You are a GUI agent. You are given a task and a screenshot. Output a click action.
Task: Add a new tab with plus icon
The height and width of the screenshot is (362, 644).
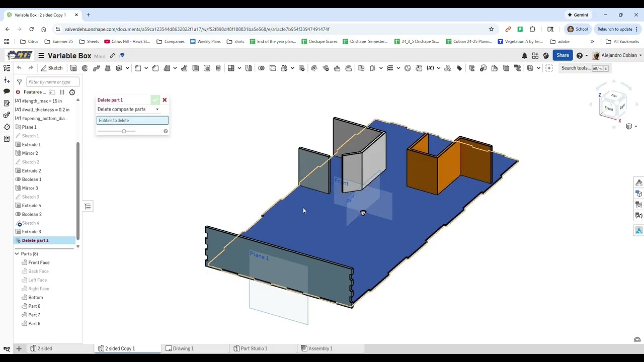tap(19, 348)
